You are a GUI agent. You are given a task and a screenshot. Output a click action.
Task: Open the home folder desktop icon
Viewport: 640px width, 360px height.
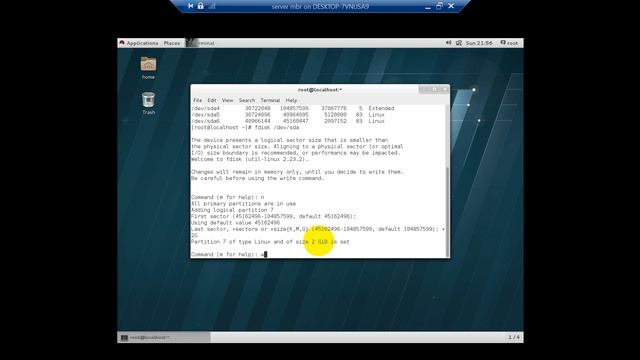(148, 67)
